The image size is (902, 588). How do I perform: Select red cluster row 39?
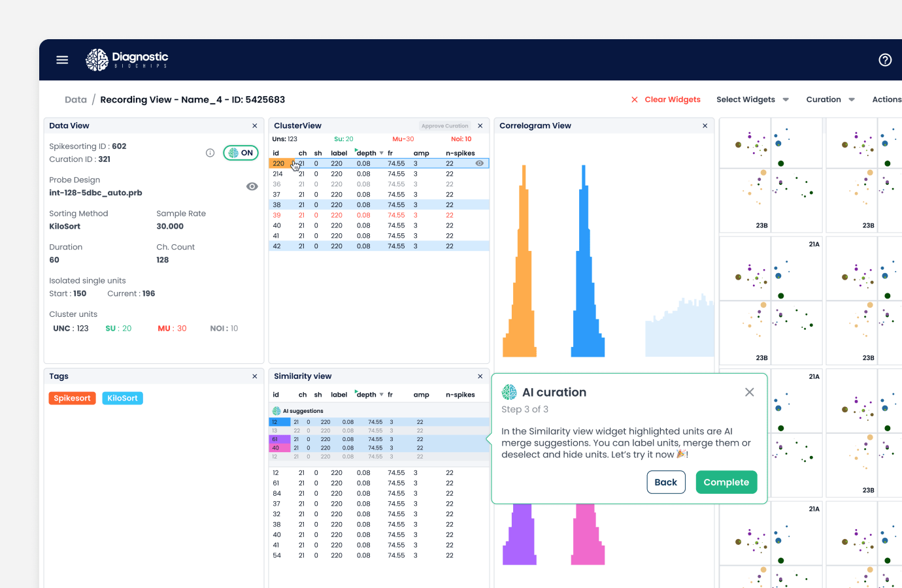379,215
